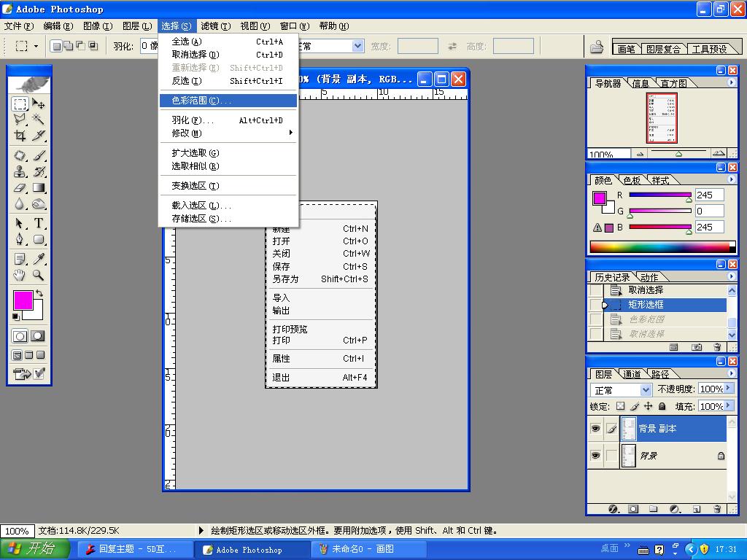
Task: Click the foreground magenta color swatch in toolbox
Action: point(23,300)
